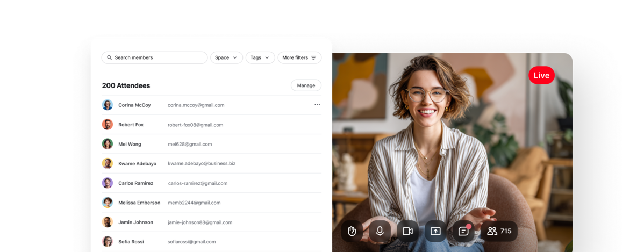Focus the Search members field
The height and width of the screenshot is (252, 644).
click(156, 57)
